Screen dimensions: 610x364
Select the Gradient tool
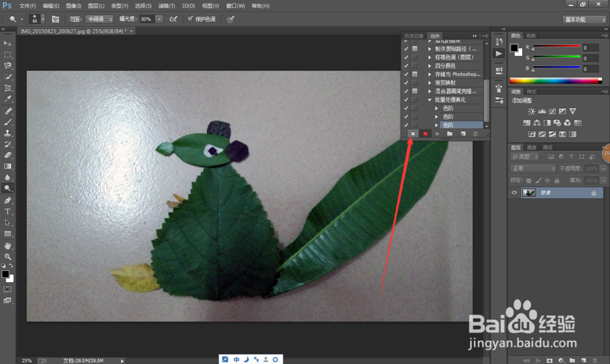coord(7,166)
